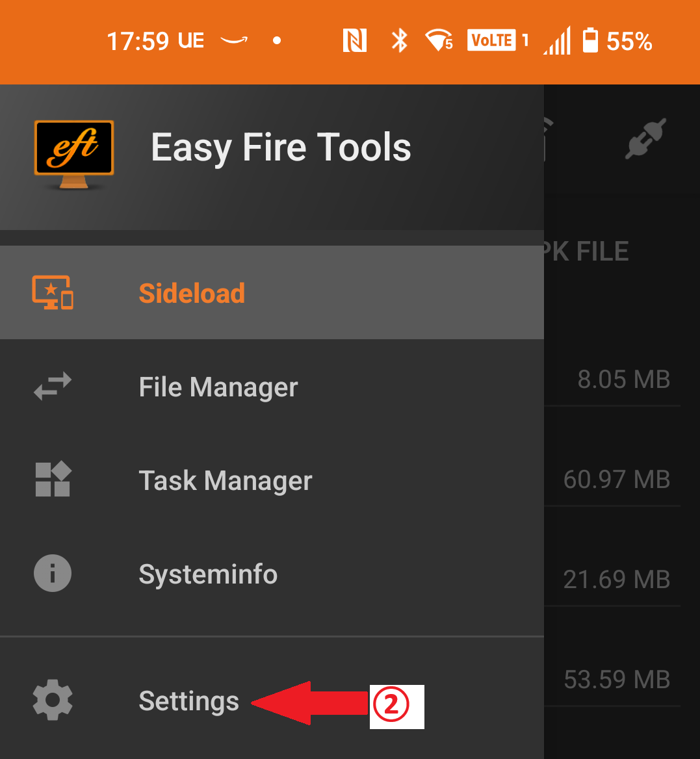Screen dimensions: 700x759
Task: Tap the Systeminfo info circle icon
Action: (x=52, y=573)
